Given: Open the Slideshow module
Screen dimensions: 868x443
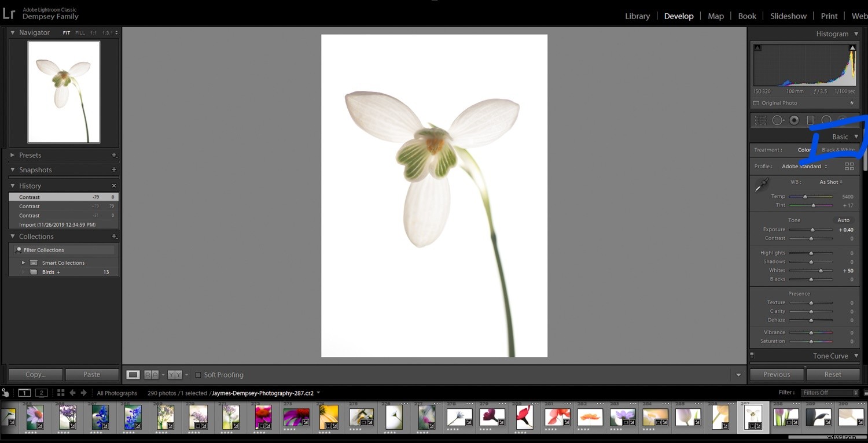Looking at the screenshot, I should [x=788, y=16].
